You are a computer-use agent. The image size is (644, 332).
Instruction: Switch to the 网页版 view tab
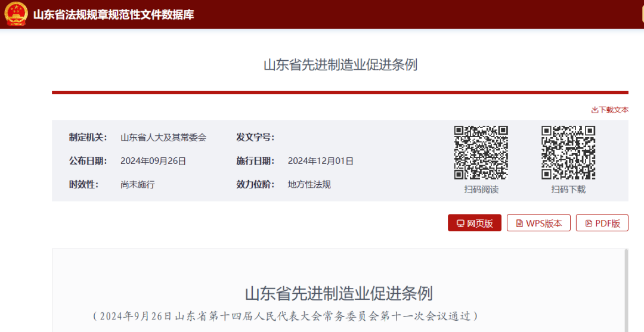point(475,223)
